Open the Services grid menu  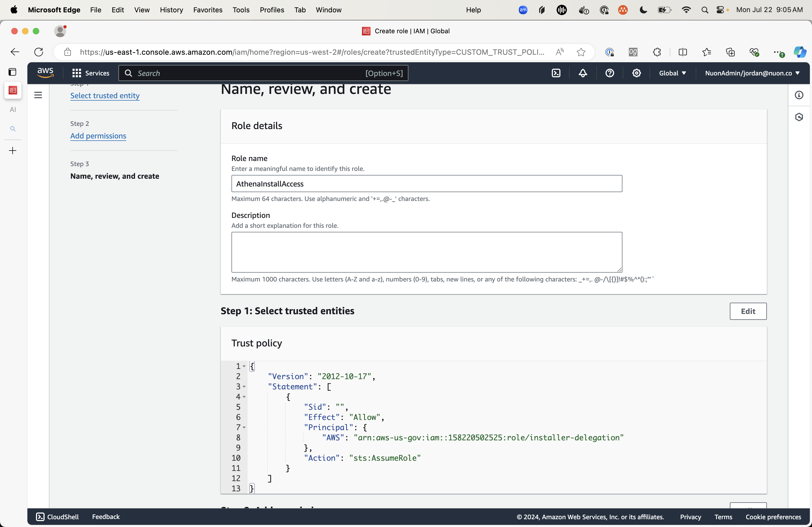[90, 73]
